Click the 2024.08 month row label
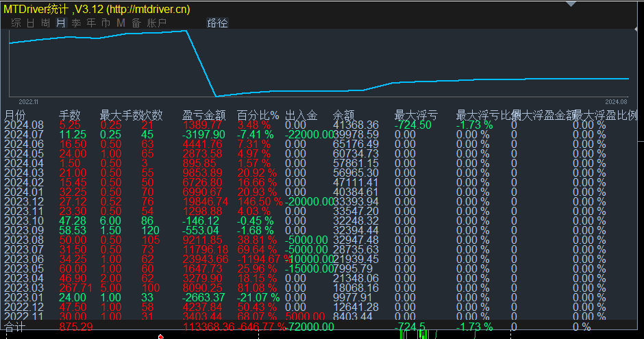The image size is (644, 339). [24, 125]
